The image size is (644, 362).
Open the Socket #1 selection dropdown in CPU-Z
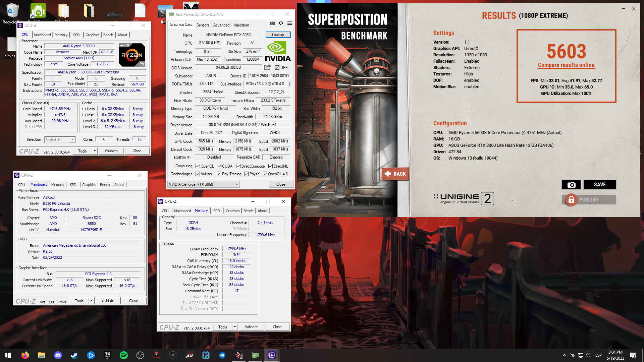60,140
